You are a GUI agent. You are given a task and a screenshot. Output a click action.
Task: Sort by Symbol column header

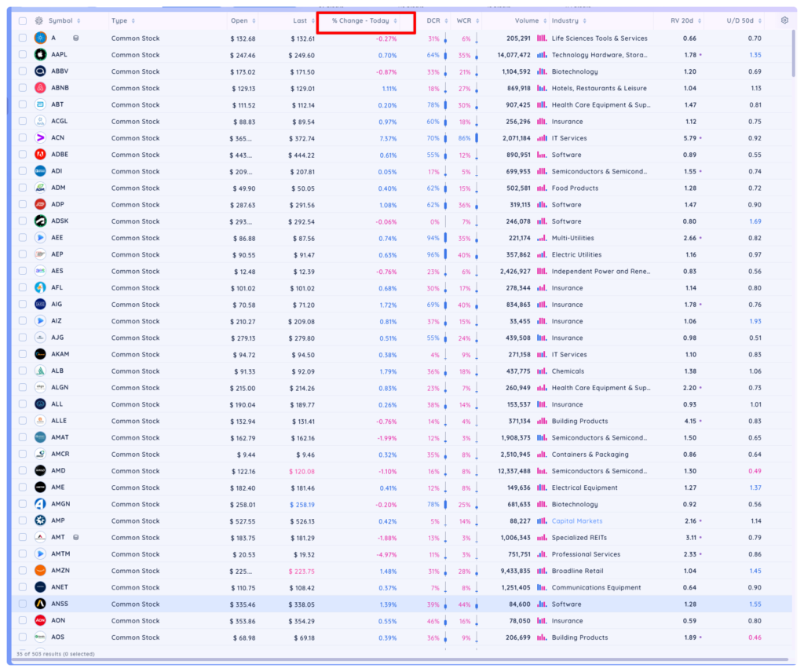tap(64, 21)
